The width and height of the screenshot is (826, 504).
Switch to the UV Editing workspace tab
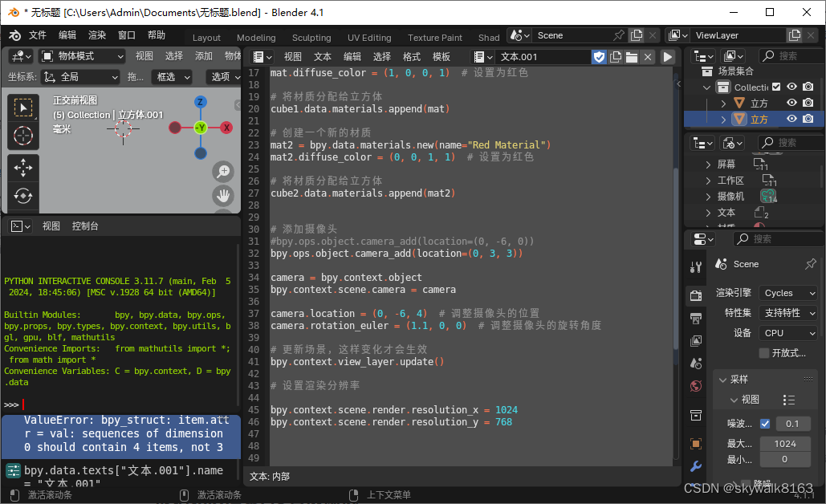pyautogui.click(x=369, y=38)
